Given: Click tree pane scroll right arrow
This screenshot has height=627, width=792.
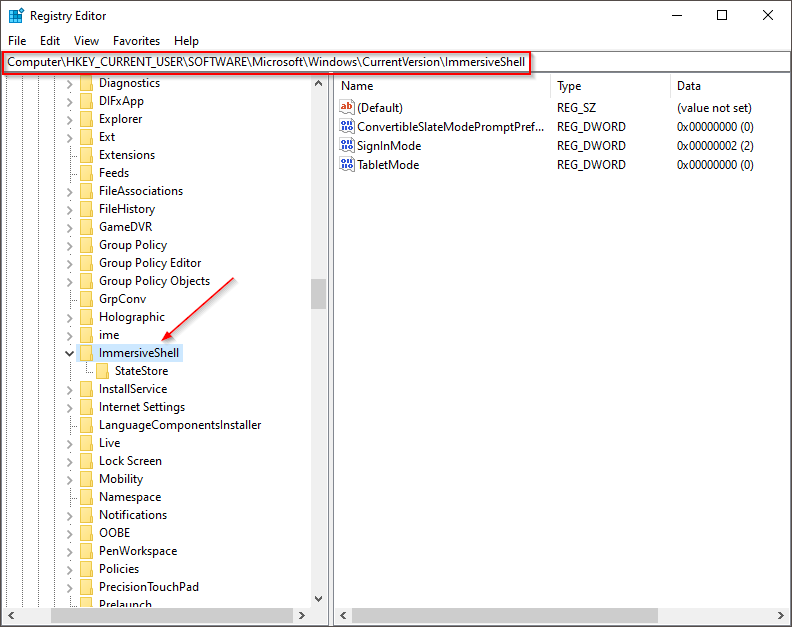Looking at the screenshot, I should [x=302, y=615].
